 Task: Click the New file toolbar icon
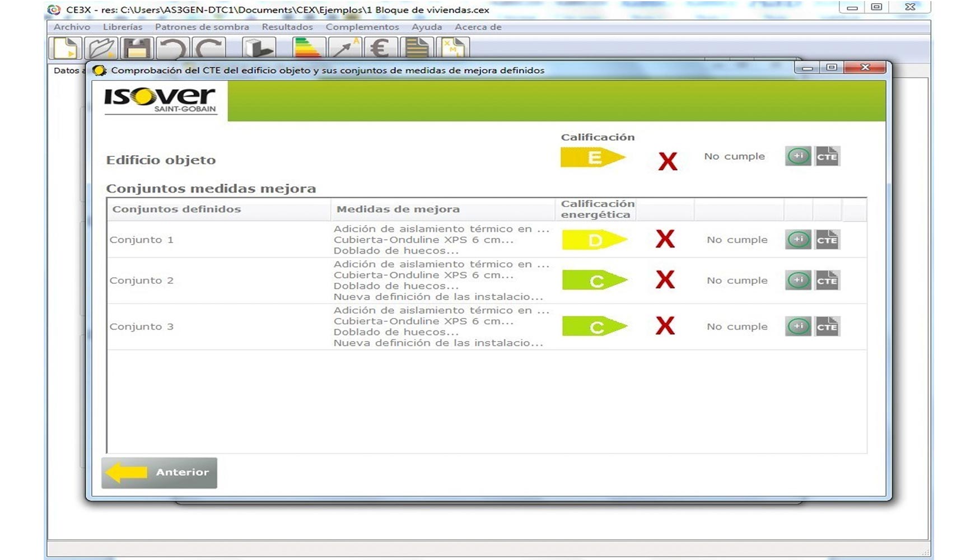pyautogui.click(x=66, y=48)
